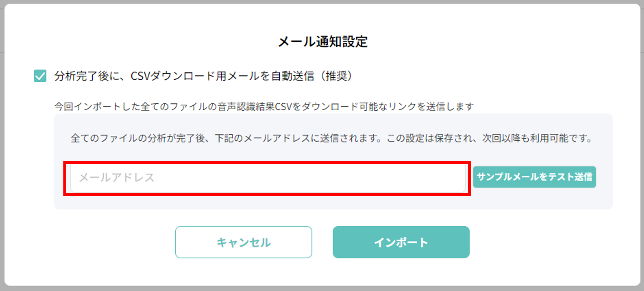This screenshot has width=644, height=291.
Task: Cancel the mail notification settings dialog
Action: click(243, 242)
